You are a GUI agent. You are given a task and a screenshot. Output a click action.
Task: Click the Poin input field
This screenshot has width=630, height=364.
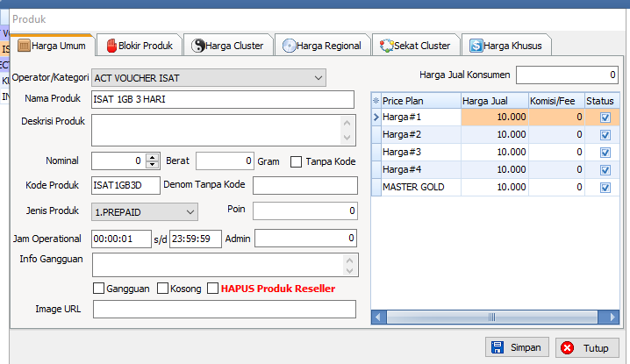coord(305,211)
